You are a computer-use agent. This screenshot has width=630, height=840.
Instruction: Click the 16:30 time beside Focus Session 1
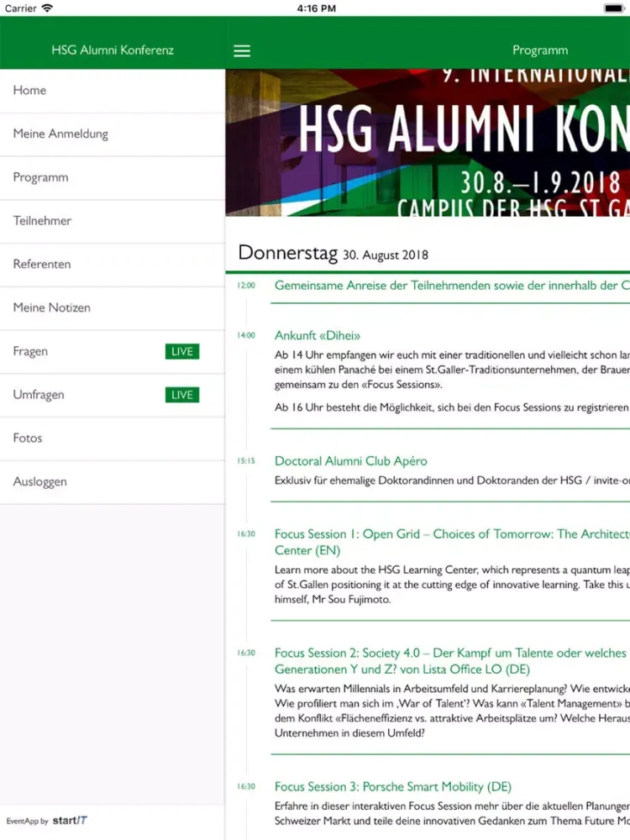coord(246,534)
